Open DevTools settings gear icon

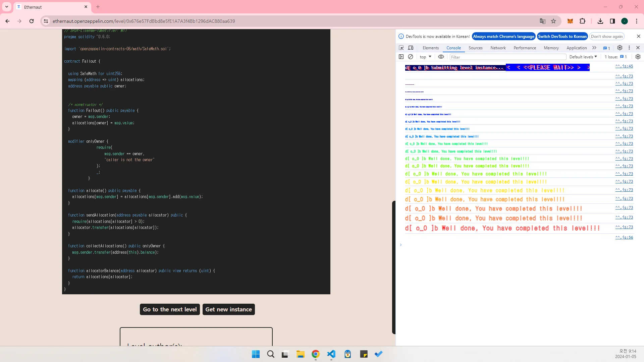coord(620,48)
